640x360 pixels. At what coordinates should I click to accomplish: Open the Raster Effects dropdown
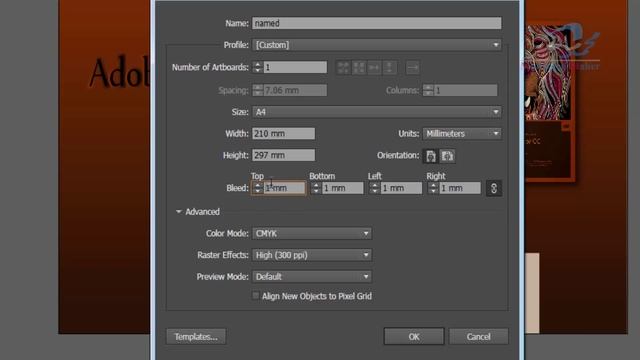coord(312,255)
